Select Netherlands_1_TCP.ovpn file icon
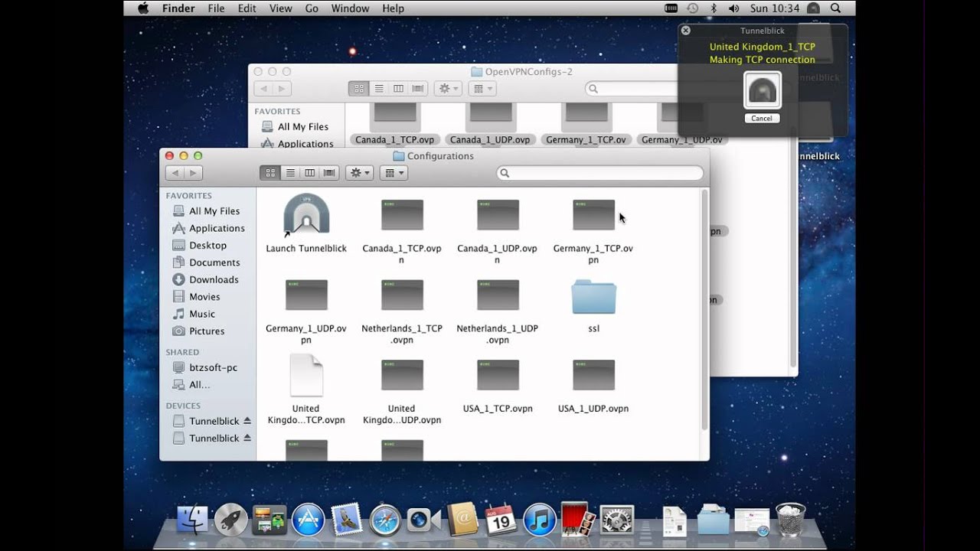The width and height of the screenshot is (980, 551). (402, 295)
